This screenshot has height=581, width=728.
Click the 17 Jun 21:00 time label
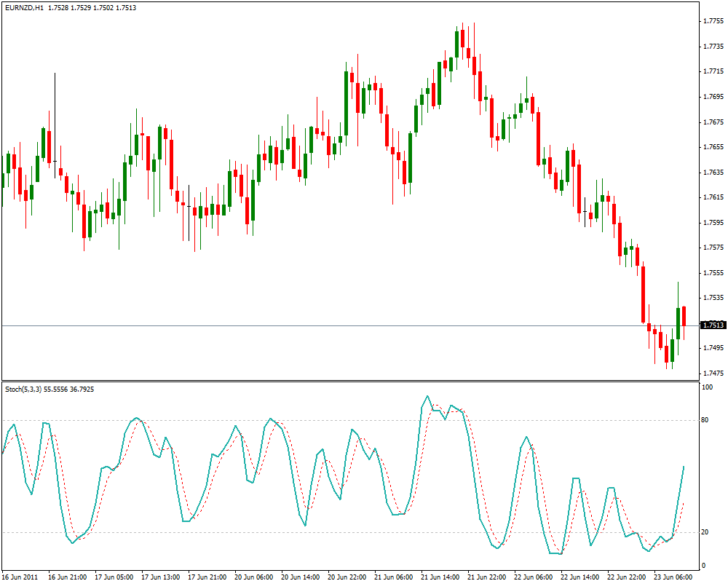(x=207, y=577)
